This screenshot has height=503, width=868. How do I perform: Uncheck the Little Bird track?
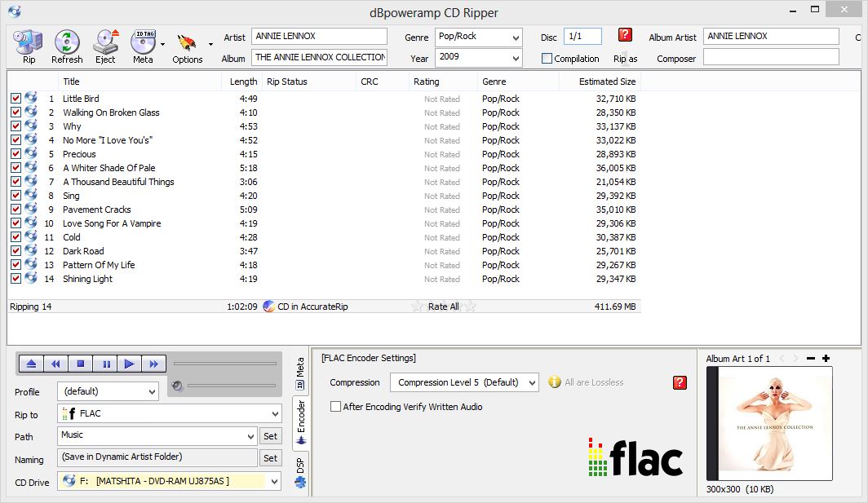pyautogui.click(x=15, y=99)
